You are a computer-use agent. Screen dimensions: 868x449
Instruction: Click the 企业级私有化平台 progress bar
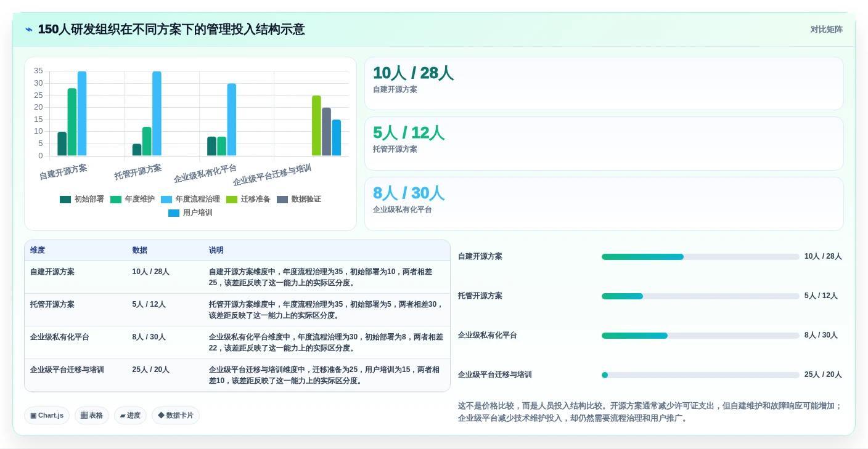pos(700,336)
